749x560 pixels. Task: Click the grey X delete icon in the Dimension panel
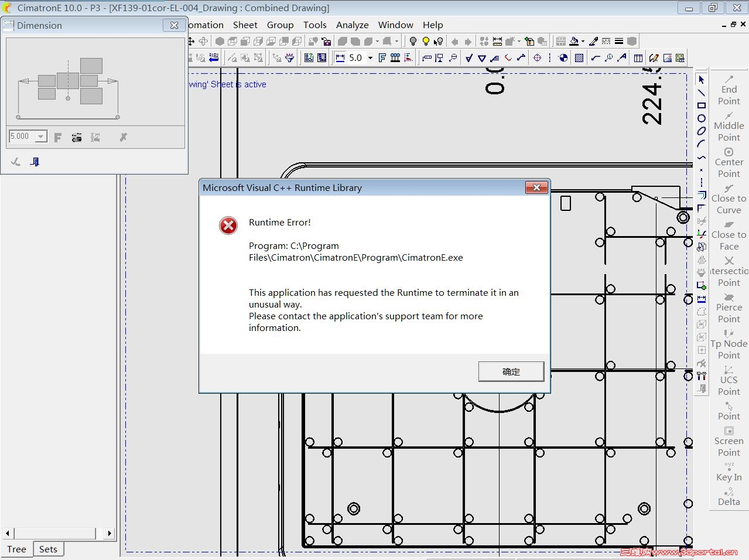click(x=123, y=137)
